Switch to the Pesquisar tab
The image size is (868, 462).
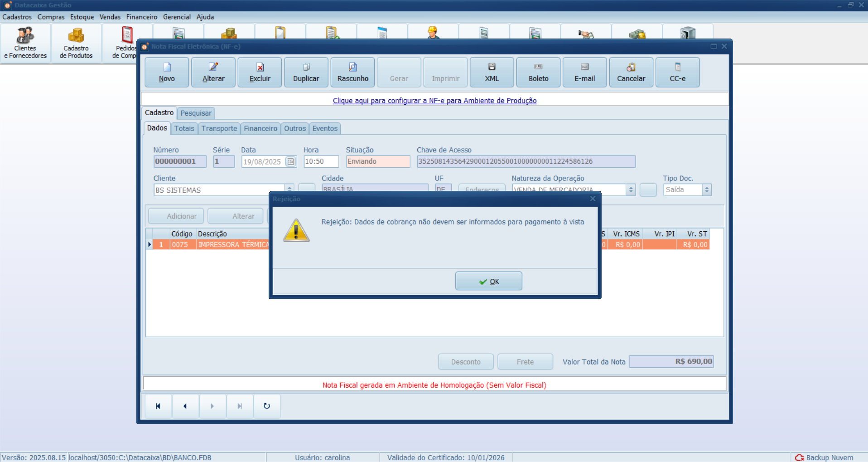tap(196, 113)
